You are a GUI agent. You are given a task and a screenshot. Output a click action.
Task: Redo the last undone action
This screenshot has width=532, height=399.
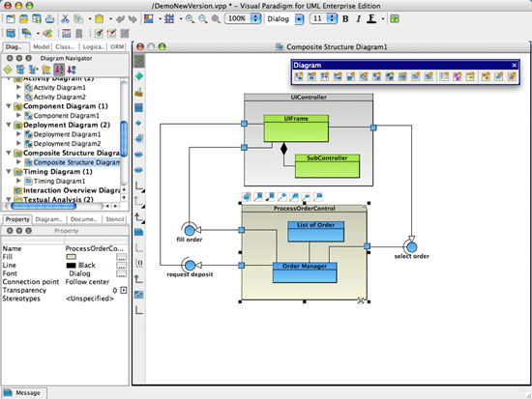point(133,19)
